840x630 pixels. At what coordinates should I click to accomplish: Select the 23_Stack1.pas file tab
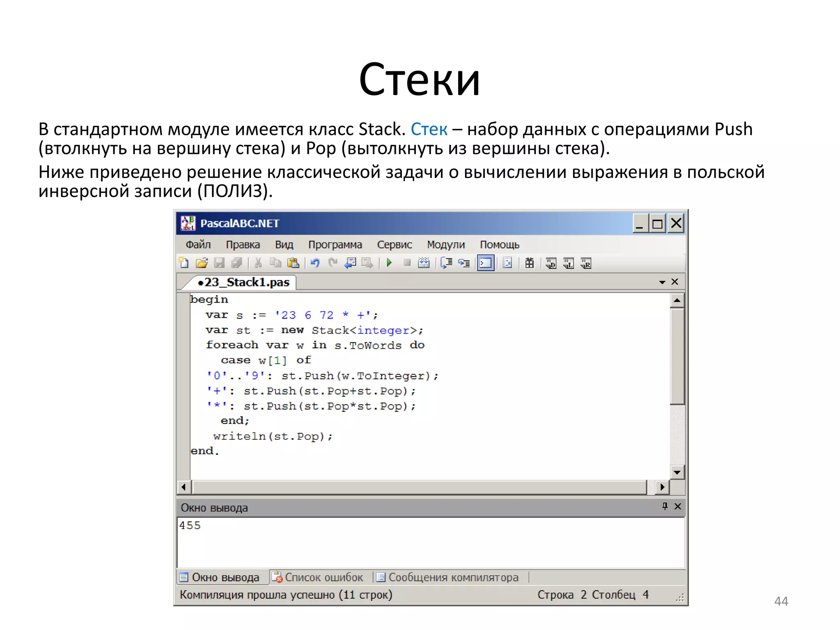coord(244,283)
